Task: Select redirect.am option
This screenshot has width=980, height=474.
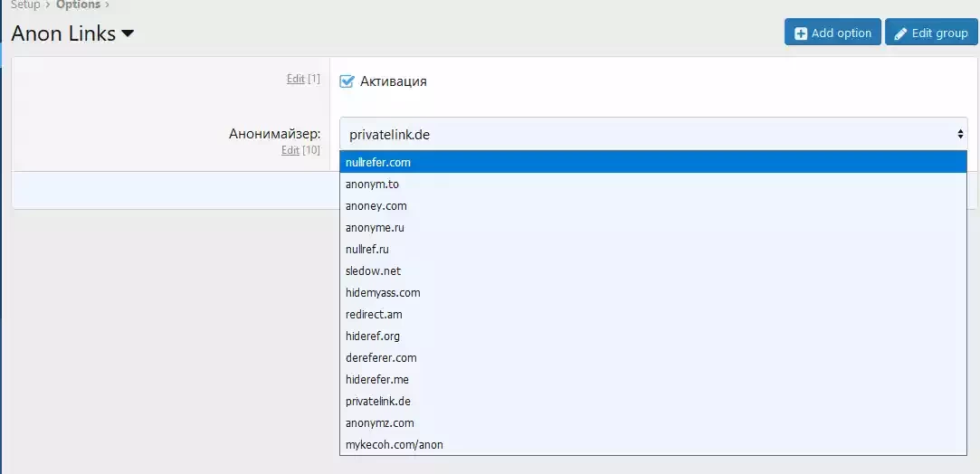Action: 653,315
